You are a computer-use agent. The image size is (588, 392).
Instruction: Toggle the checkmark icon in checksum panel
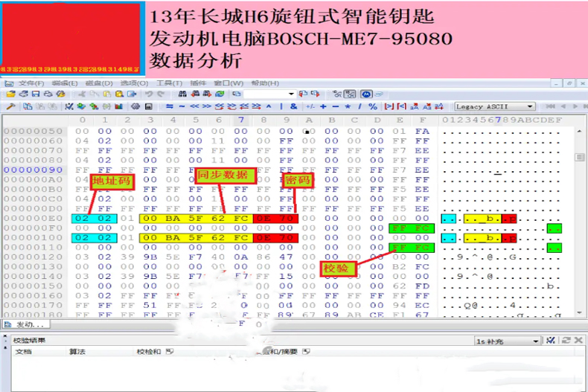coord(551,340)
